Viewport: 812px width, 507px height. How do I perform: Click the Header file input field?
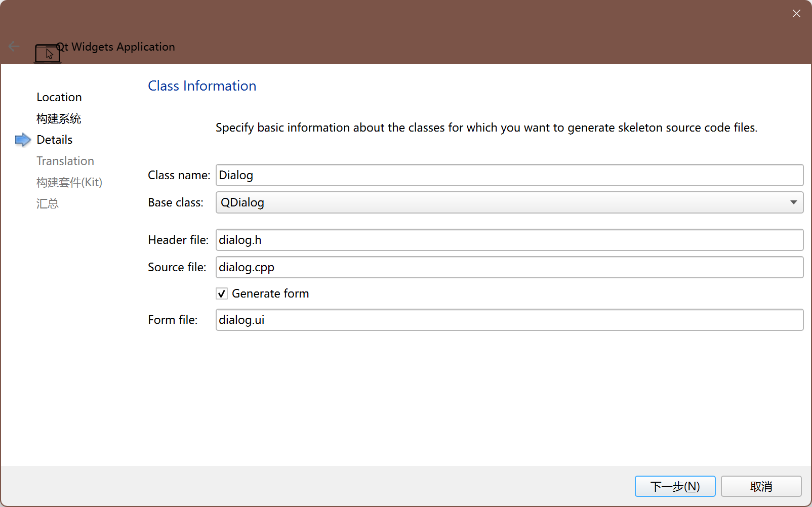pos(509,240)
